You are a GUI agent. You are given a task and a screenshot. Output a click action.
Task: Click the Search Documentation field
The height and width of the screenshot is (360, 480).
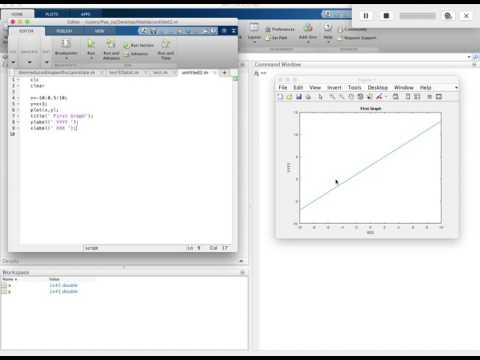click(x=336, y=14)
